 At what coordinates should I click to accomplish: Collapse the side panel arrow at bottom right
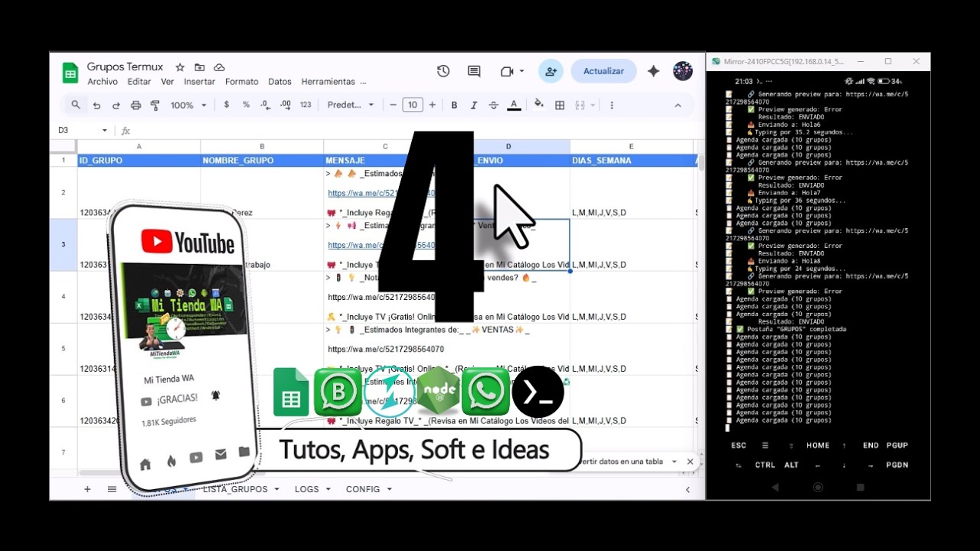688,490
